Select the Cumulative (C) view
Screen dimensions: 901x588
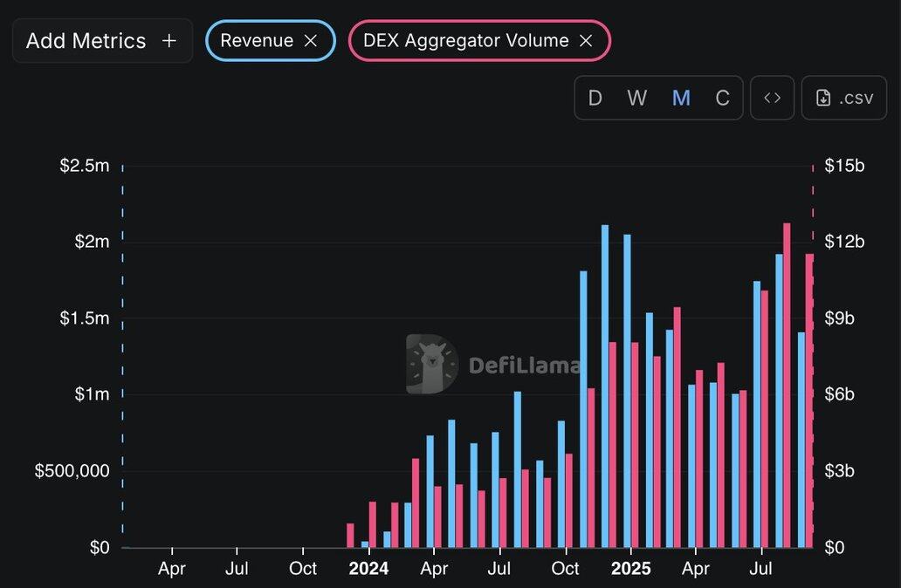point(722,98)
